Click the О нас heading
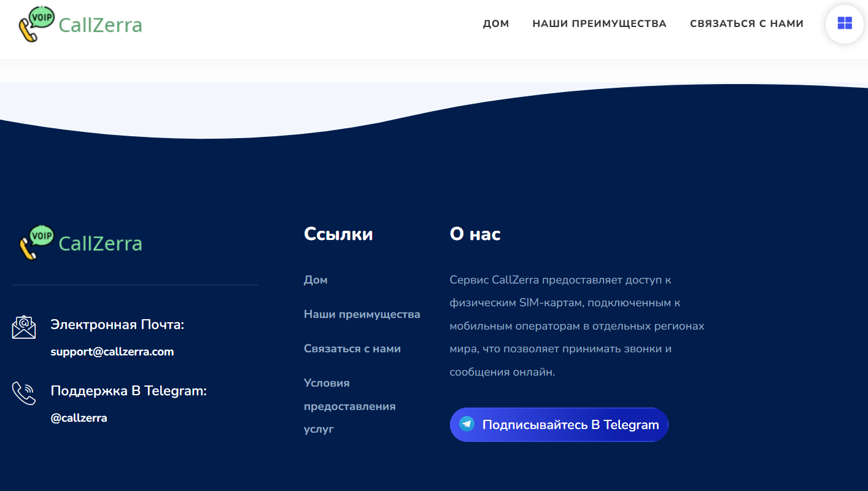Image resolution: width=868 pixels, height=491 pixels. pos(475,234)
